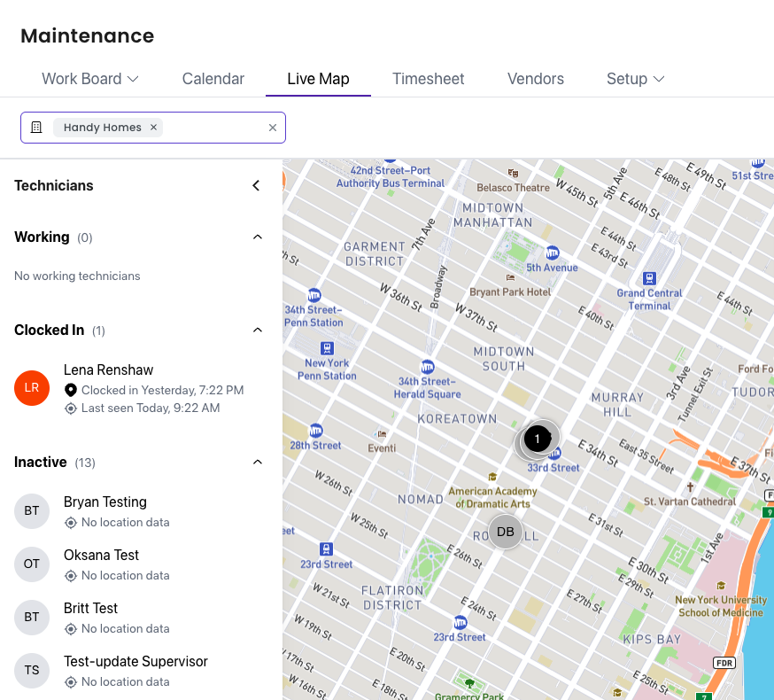774x700 pixels.
Task: Click the Belasco Theatre map icon
Action: pyautogui.click(x=514, y=173)
